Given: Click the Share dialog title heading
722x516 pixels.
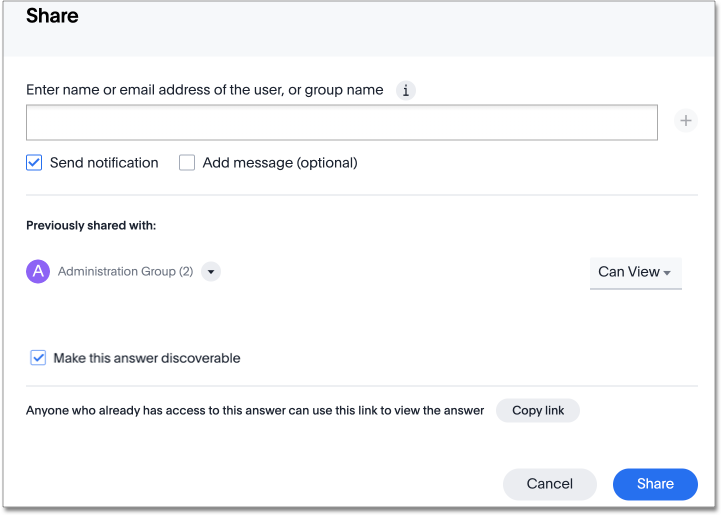Looking at the screenshot, I should pos(52,17).
